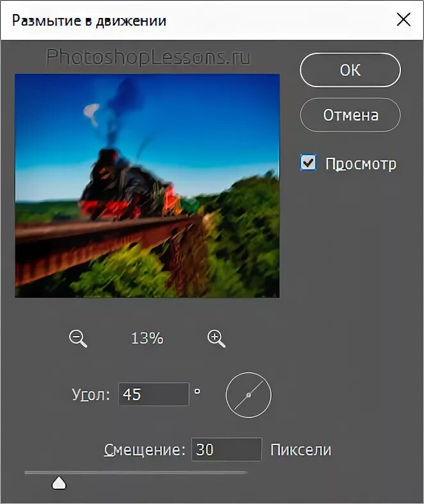Focus the Смещение field showing 30
The image size is (424, 504).
[226, 449]
